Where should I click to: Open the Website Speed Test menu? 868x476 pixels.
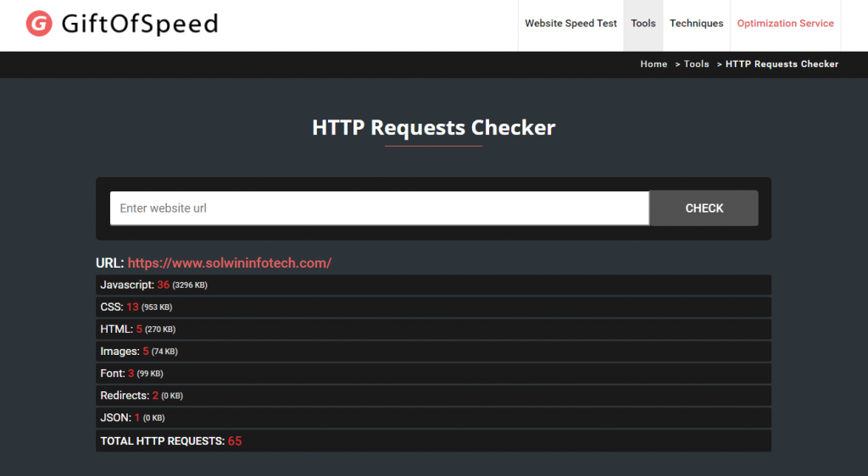(x=570, y=24)
